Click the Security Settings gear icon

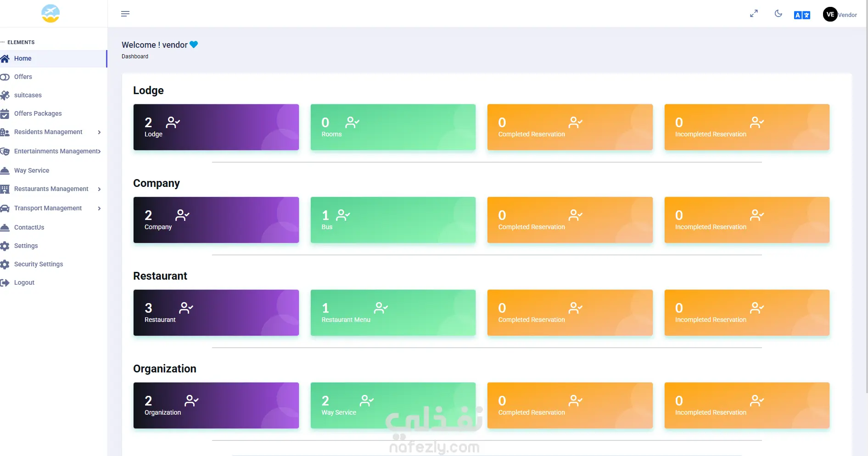pos(5,265)
